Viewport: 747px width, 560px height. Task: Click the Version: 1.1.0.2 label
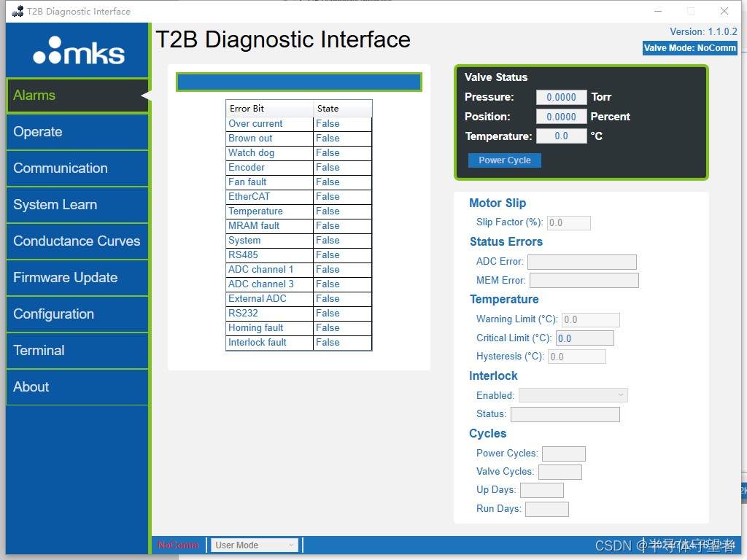coord(703,32)
